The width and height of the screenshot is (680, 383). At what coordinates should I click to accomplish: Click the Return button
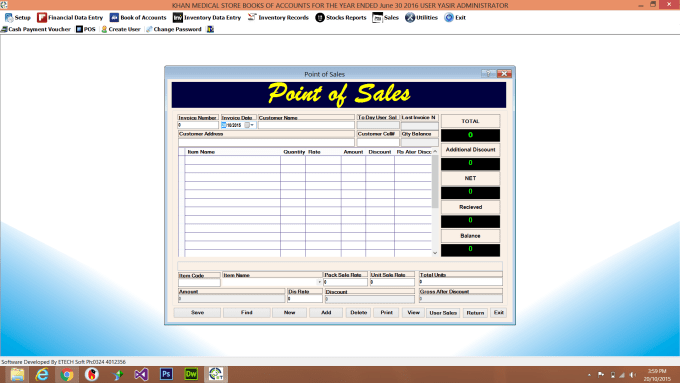475,313
